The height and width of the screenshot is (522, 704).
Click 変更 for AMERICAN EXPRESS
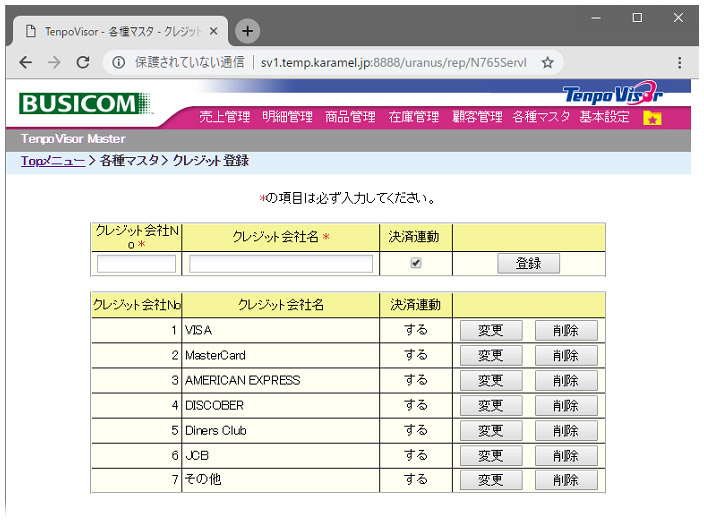point(491,381)
